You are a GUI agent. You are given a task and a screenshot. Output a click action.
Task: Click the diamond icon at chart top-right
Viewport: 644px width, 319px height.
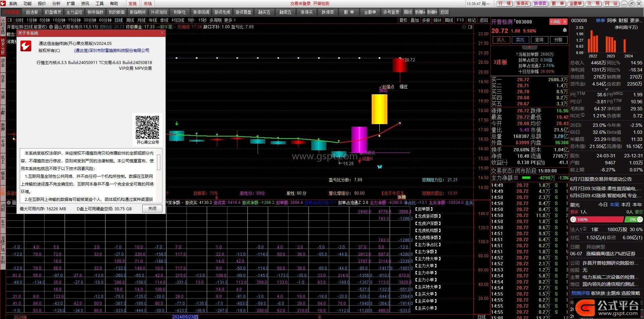tap(464, 27)
